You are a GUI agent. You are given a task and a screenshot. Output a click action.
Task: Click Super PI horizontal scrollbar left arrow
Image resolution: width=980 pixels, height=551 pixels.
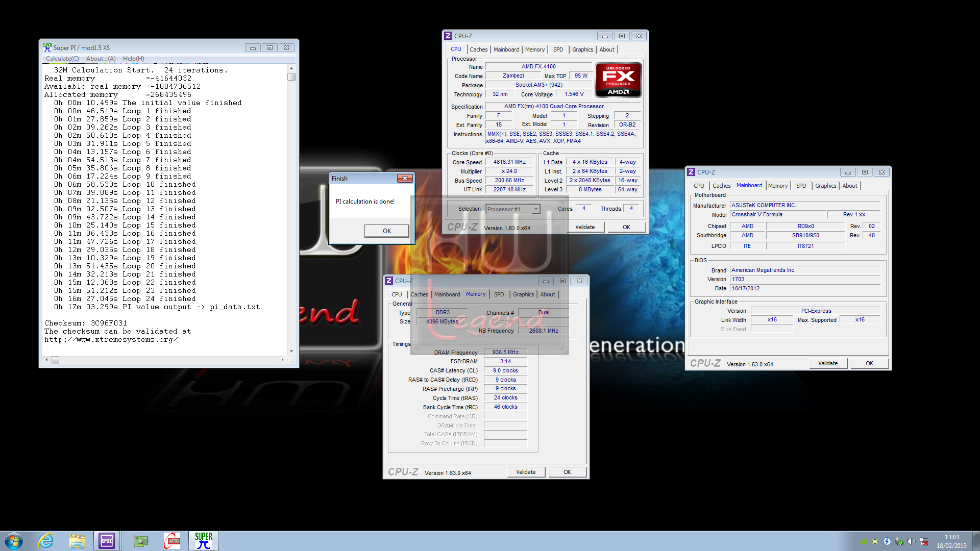pos(46,360)
